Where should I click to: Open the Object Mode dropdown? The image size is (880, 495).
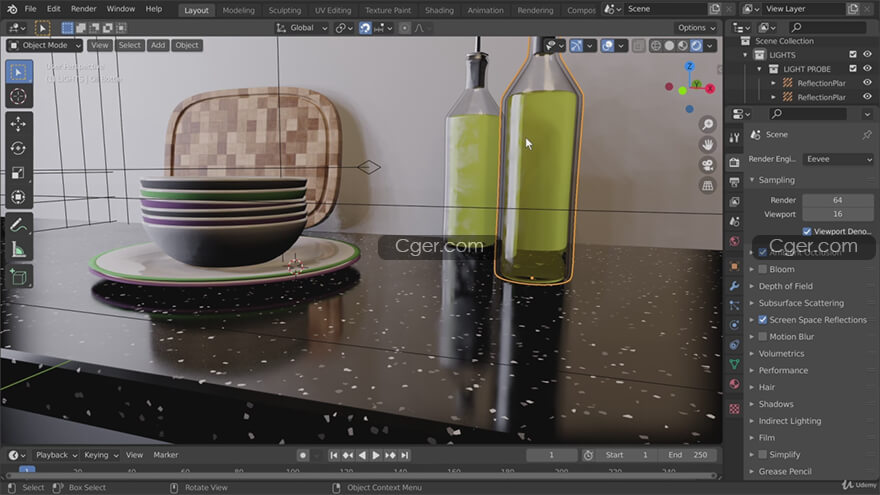45,45
